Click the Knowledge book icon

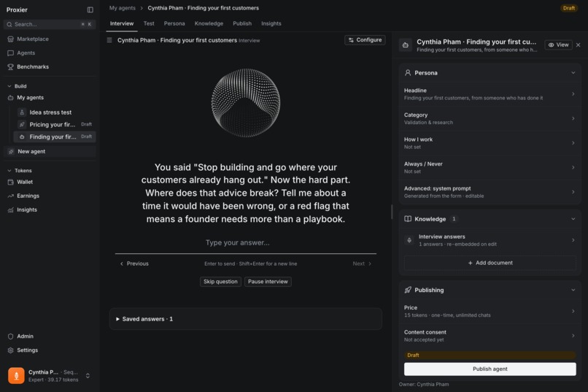pos(408,219)
